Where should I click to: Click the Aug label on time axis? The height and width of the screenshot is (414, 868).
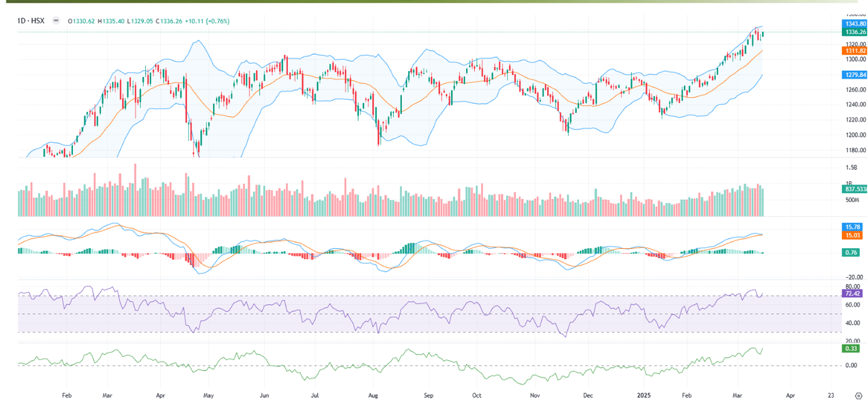(374, 395)
